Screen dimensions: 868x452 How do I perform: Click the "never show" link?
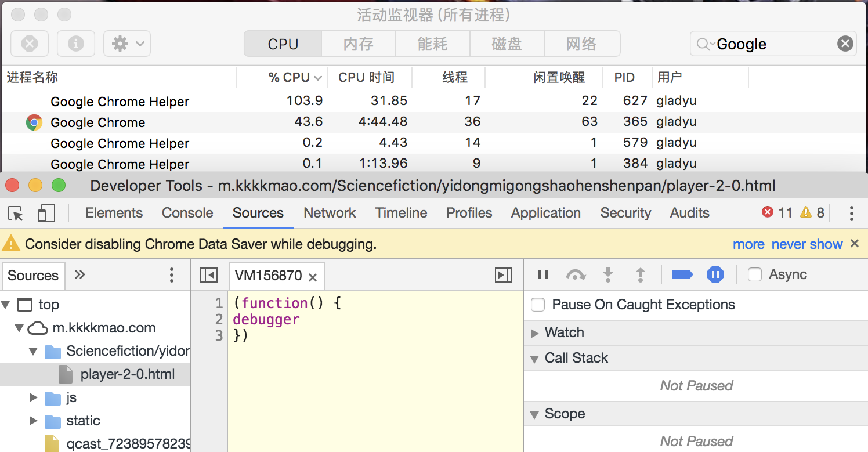click(x=806, y=244)
